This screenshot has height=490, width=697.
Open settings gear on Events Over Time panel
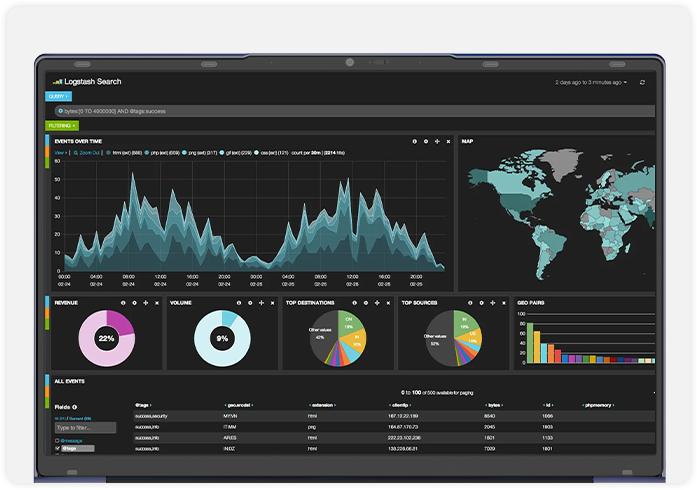pos(426,142)
